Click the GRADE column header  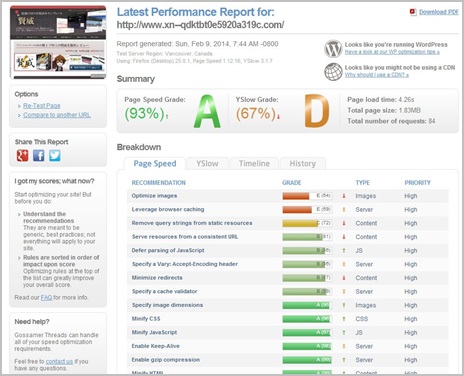tap(291, 183)
